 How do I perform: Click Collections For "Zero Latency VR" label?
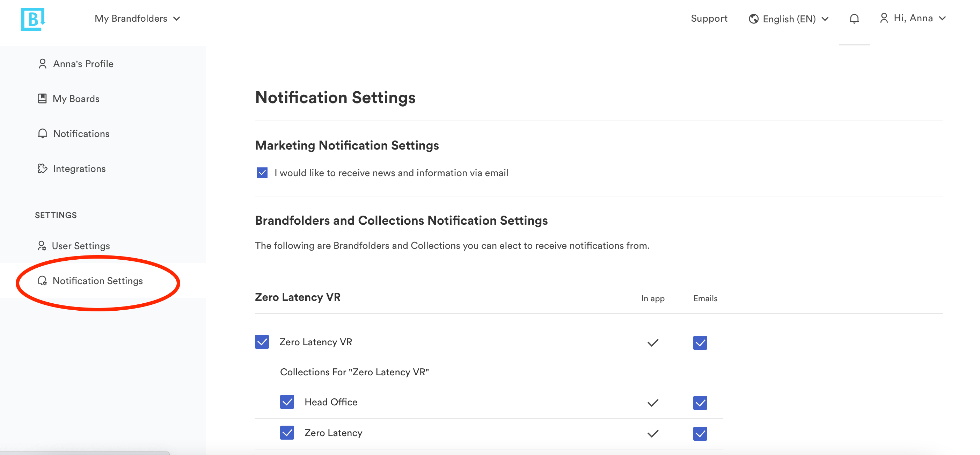354,372
